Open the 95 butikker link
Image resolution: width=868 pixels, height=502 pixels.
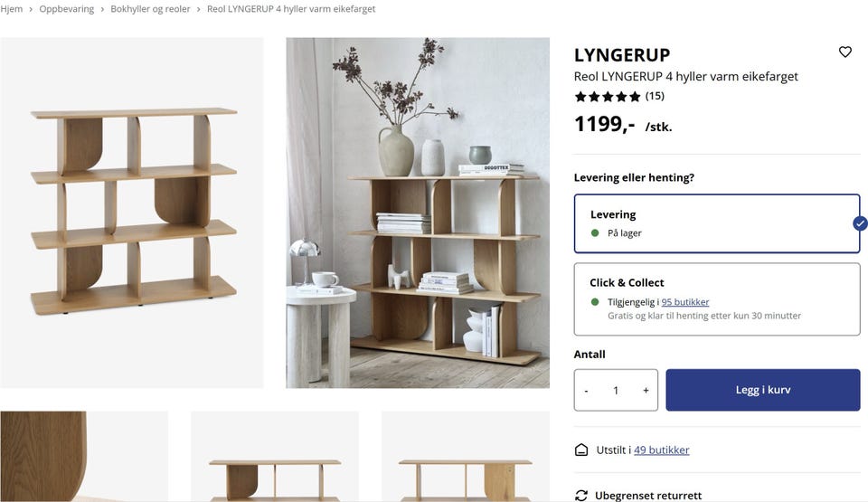pos(684,302)
